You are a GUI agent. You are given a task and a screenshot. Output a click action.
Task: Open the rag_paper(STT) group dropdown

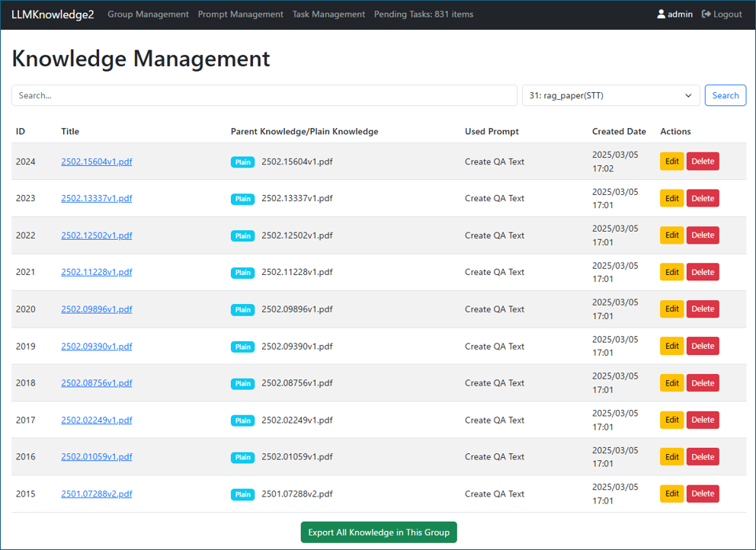(x=610, y=95)
